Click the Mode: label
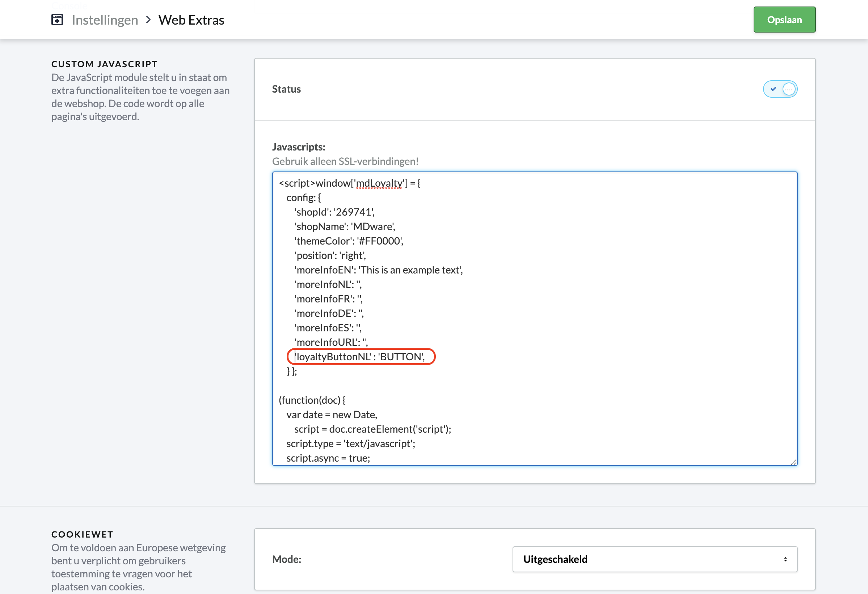 tap(286, 559)
